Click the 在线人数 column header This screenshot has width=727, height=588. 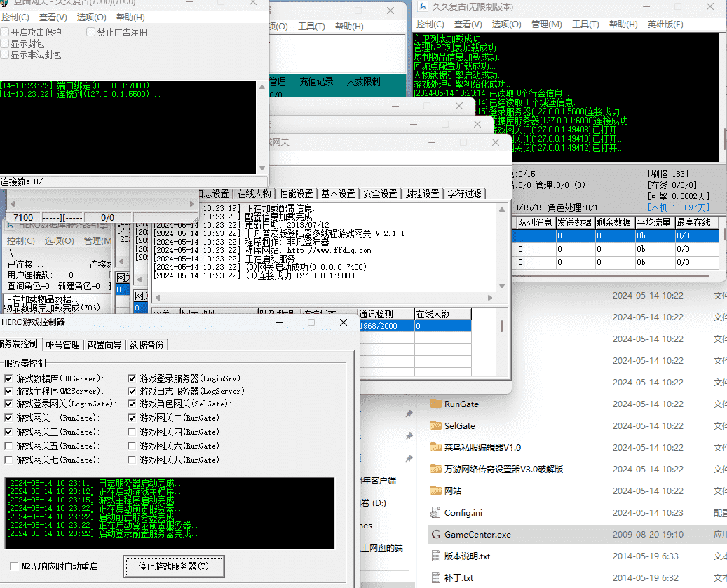point(443,314)
